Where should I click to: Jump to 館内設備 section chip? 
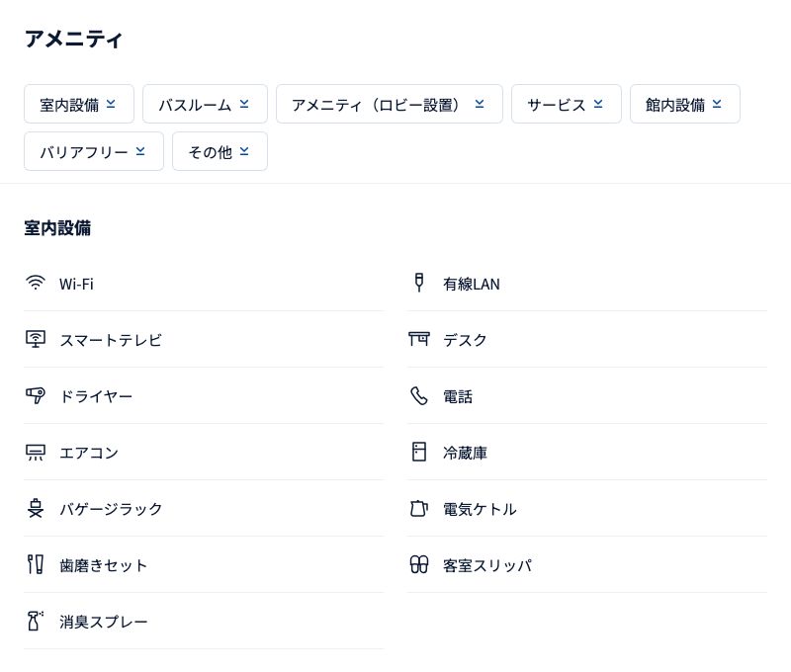click(685, 104)
